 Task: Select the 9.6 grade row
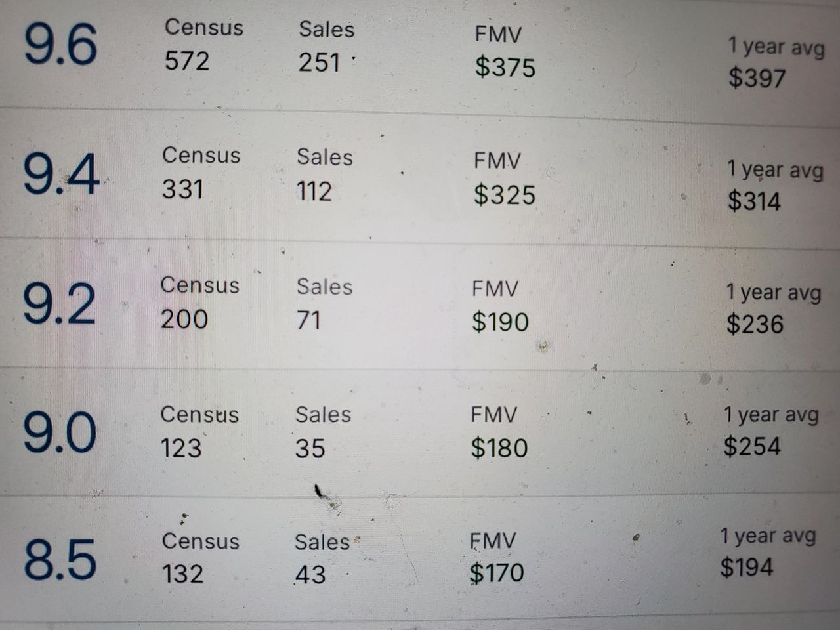pos(420,54)
